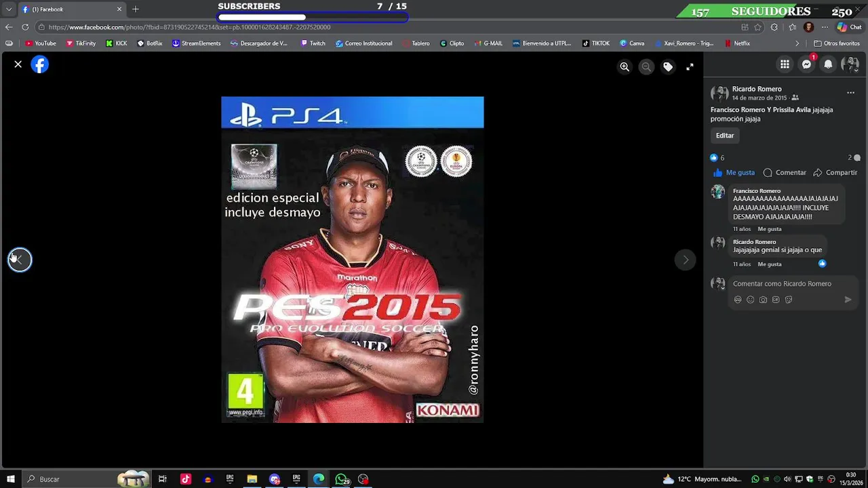Click Compartir to share the post
The height and width of the screenshot is (488, 868).
(x=835, y=173)
